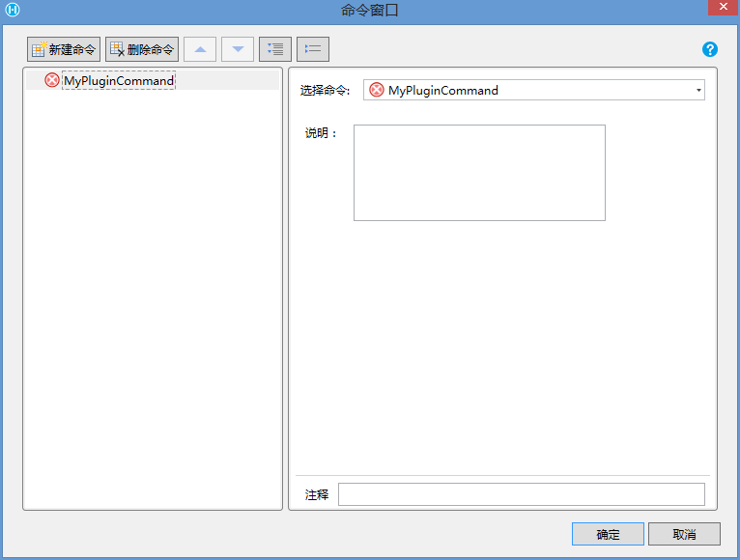The width and height of the screenshot is (740, 560).
Task: Click the 选择命令 label text
Action: (326, 91)
